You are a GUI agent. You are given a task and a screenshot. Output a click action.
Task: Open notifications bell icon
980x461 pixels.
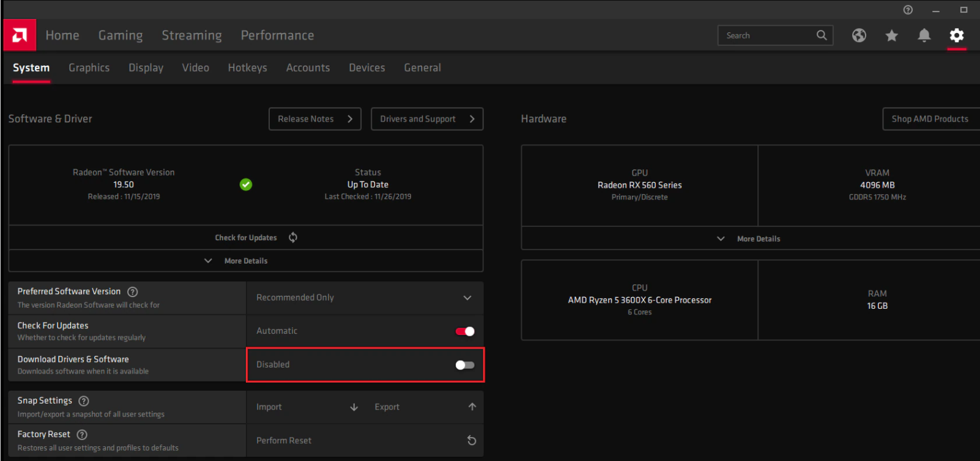pos(924,35)
